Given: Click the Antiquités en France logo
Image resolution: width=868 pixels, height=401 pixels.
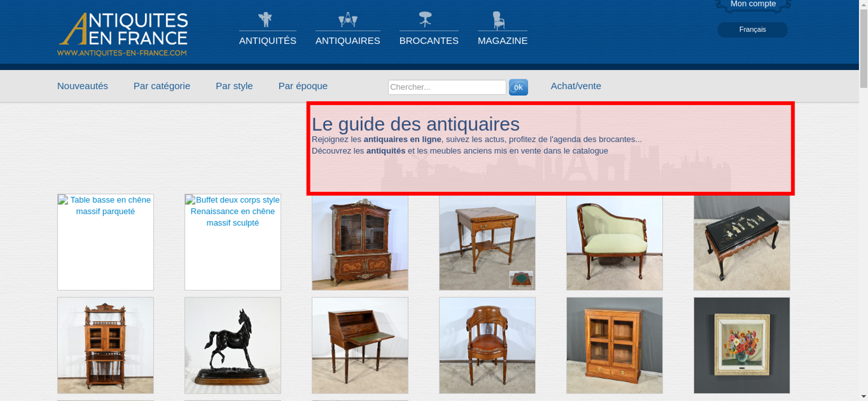Looking at the screenshot, I should coord(123,34).
